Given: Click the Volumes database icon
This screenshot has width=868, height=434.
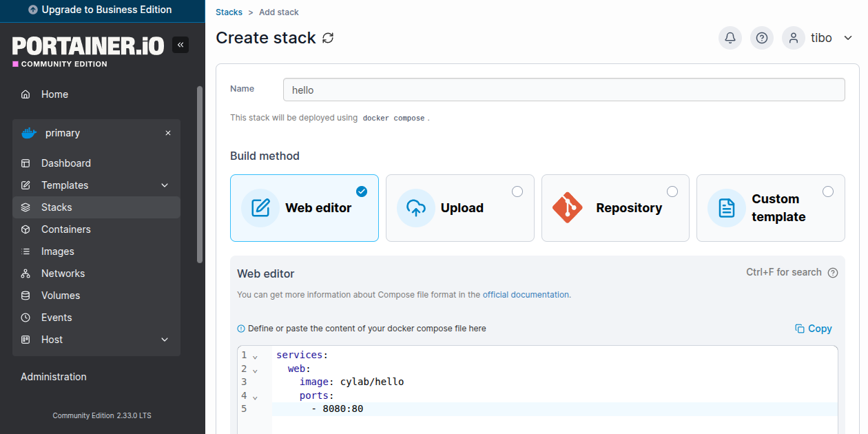Looking at the screenshot, I should point(25,296).
